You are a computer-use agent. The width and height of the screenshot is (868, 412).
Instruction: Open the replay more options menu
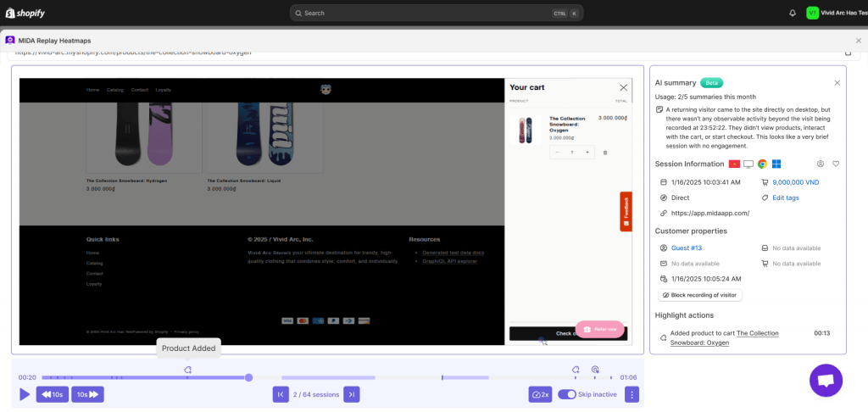click(x=632, y=394)
